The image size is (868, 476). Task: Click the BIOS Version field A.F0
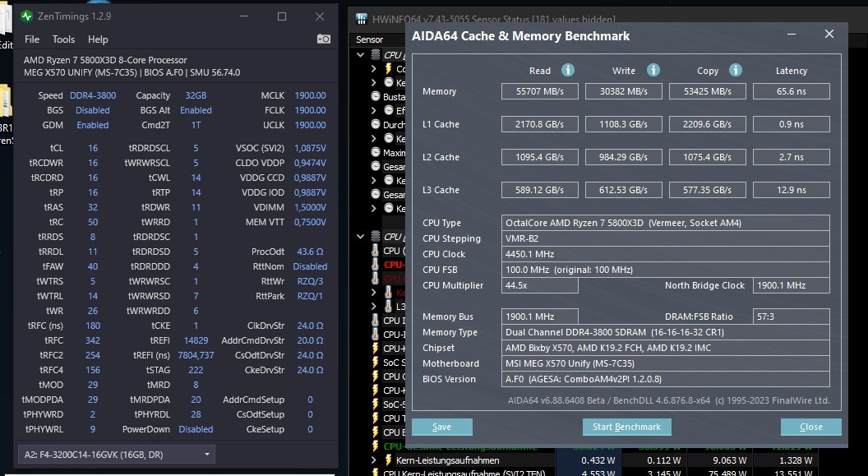(666, 379)
